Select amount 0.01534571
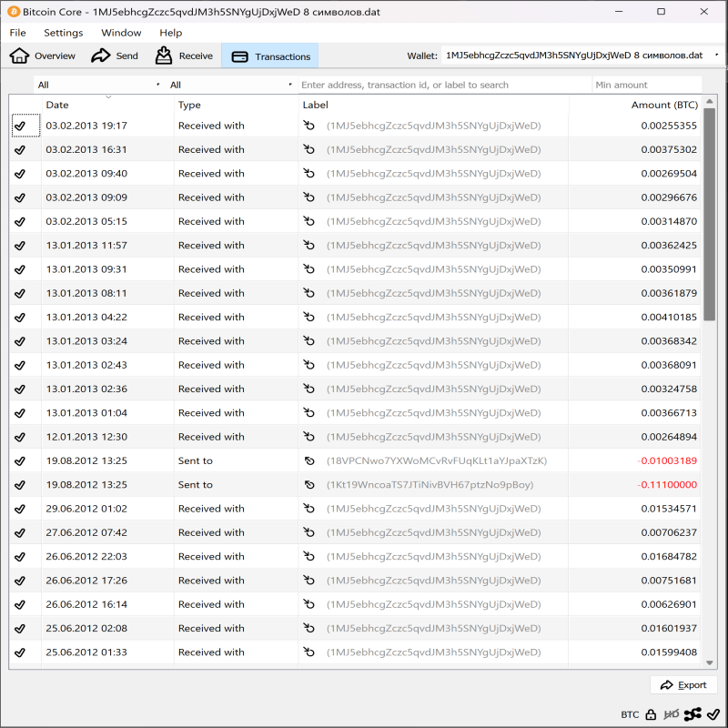The image size is (728, 728). click(x=669, y=509)
